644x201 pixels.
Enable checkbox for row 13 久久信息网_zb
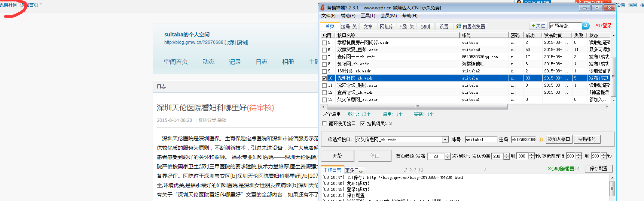click(x=324, y=100)
